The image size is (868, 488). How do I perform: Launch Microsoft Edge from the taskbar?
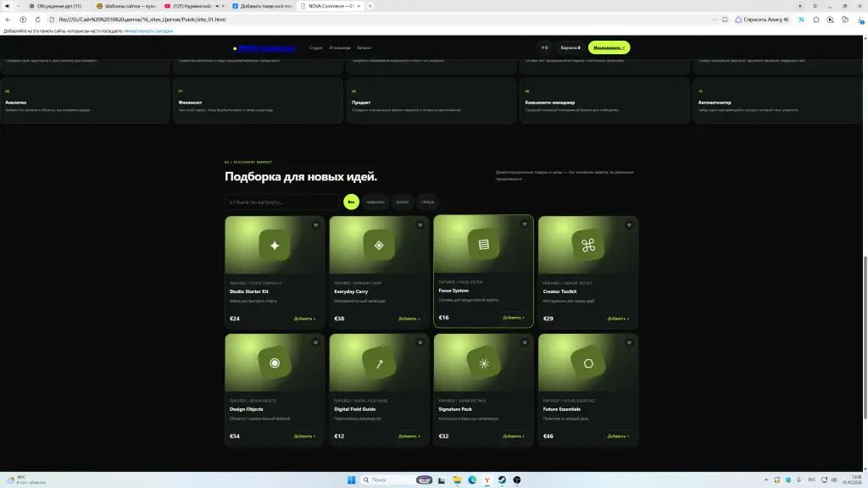(472, 480)
